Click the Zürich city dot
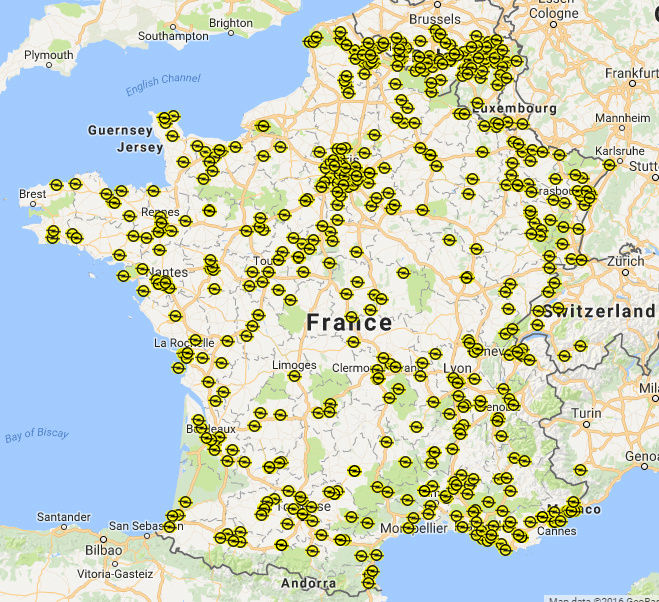The image size is (659, 602). pyautogui.click(x=625, y=272)
